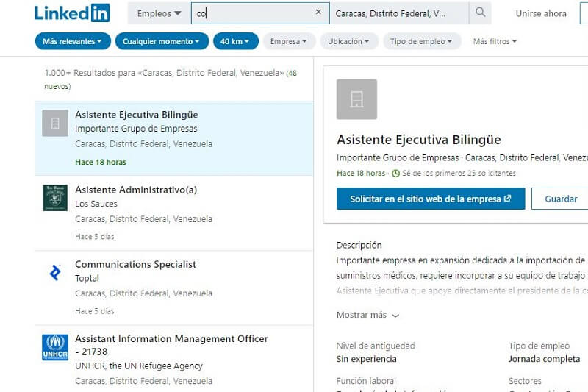
Task: Click the large company placeholder icon in the detail panel
Action: click(356, 99)
